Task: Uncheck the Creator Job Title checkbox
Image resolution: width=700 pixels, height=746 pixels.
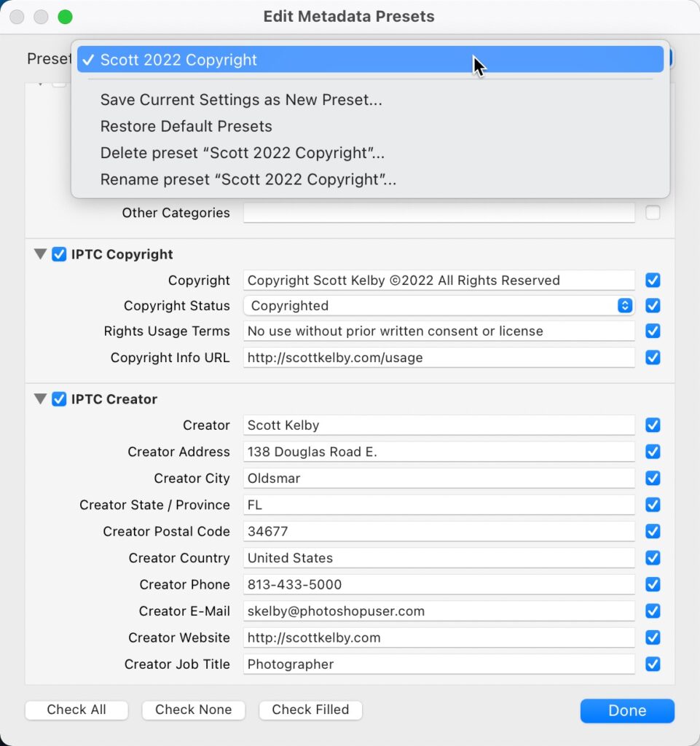Action: 653,664
